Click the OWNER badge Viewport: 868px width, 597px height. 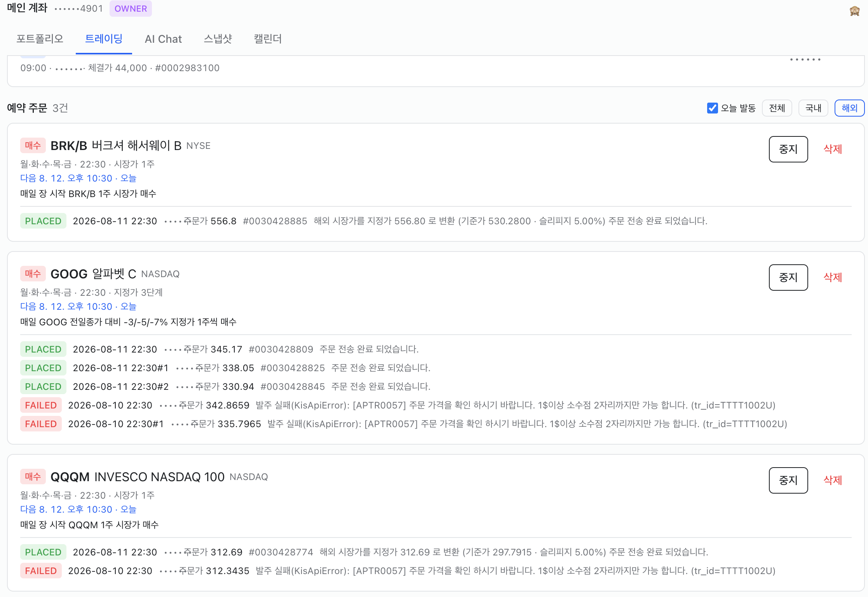pyautogui.click(x=131, y=9)
